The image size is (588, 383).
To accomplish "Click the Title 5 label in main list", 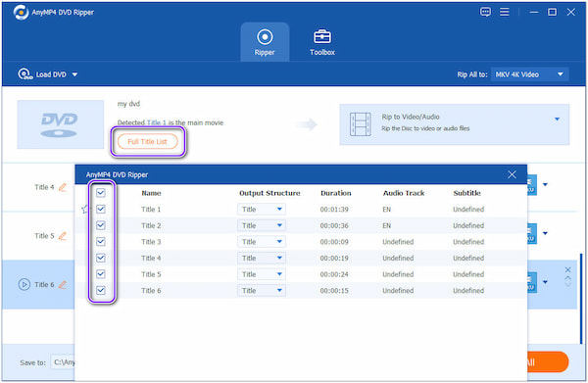I will point(44,236).
